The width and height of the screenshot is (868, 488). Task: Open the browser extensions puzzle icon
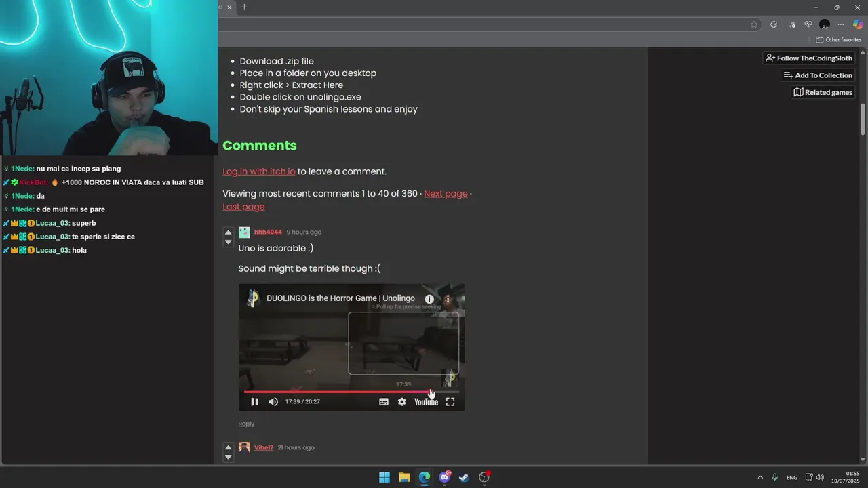(x=774, y=24)
